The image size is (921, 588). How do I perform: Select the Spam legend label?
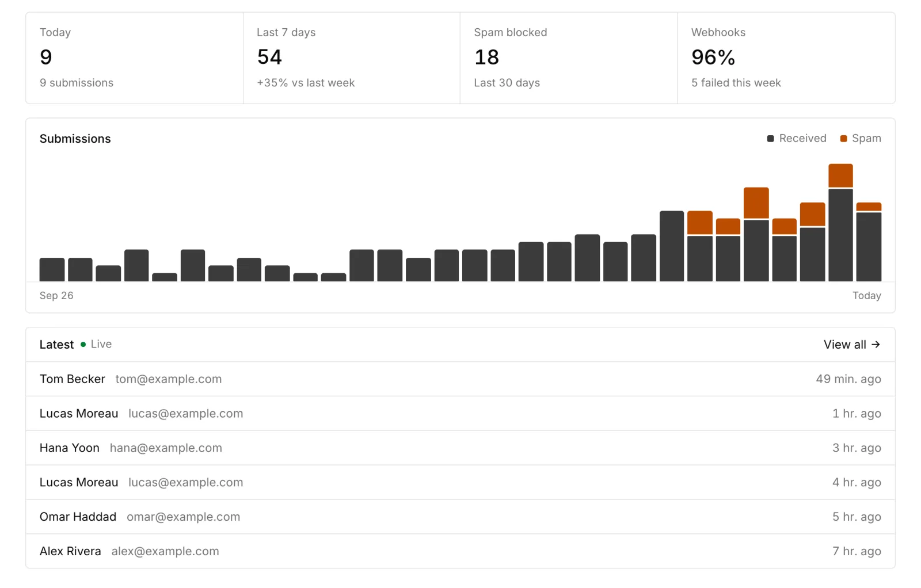[866, 139]
